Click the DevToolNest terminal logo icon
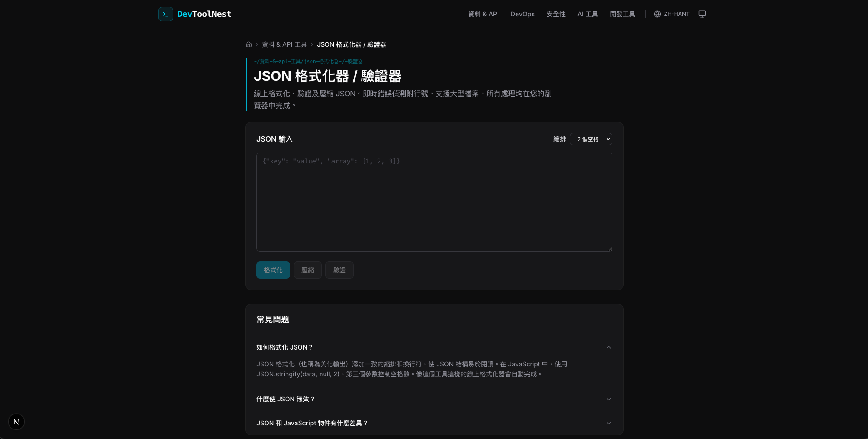 pyautogui.click(x=166, y=14)
